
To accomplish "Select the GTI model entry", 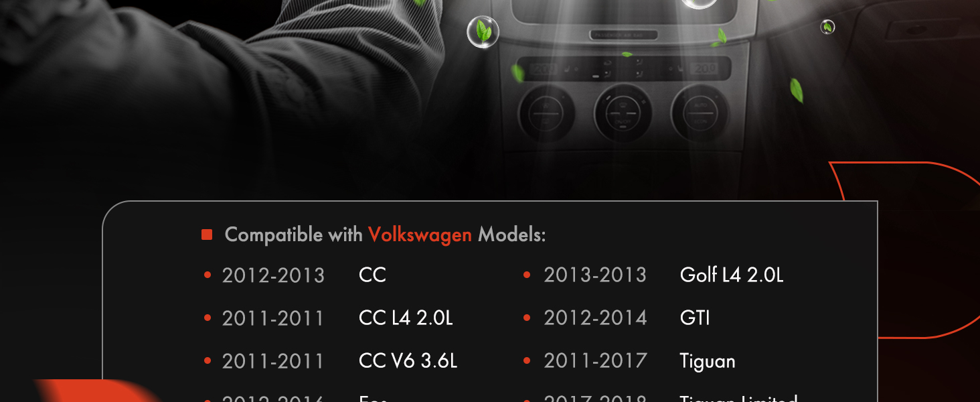I will click(695, 318).
